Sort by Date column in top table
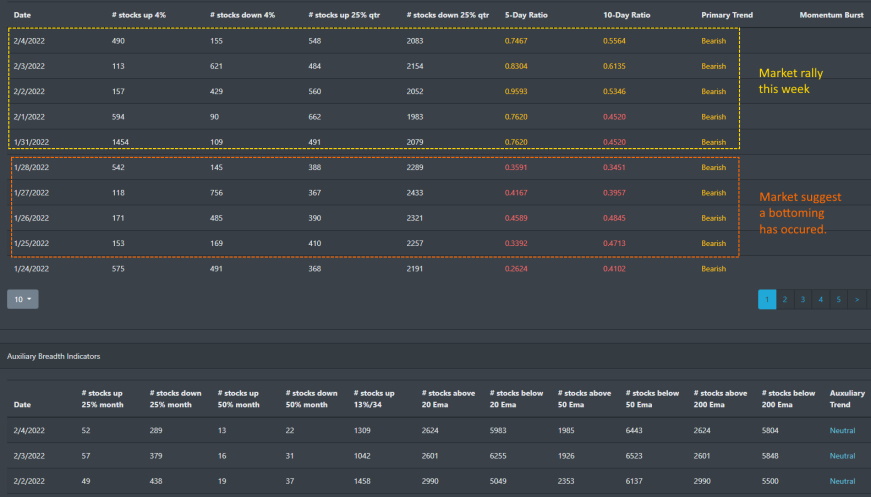The image size is (871, 497). pyautogui.click(x=22, y=15)
